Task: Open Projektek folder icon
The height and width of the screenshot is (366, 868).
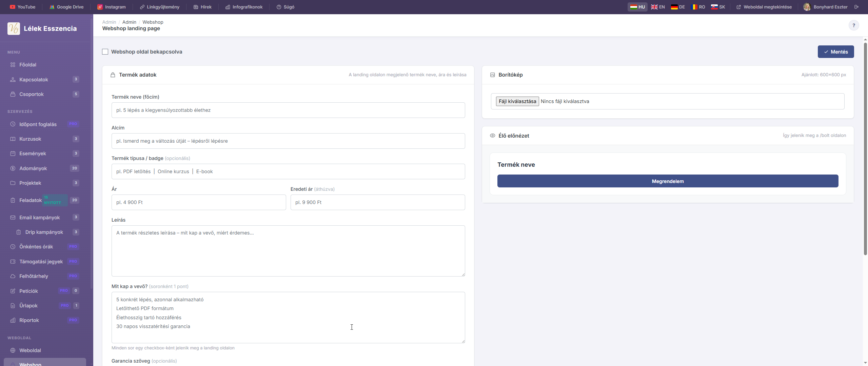Action: (x=13, y=183)
